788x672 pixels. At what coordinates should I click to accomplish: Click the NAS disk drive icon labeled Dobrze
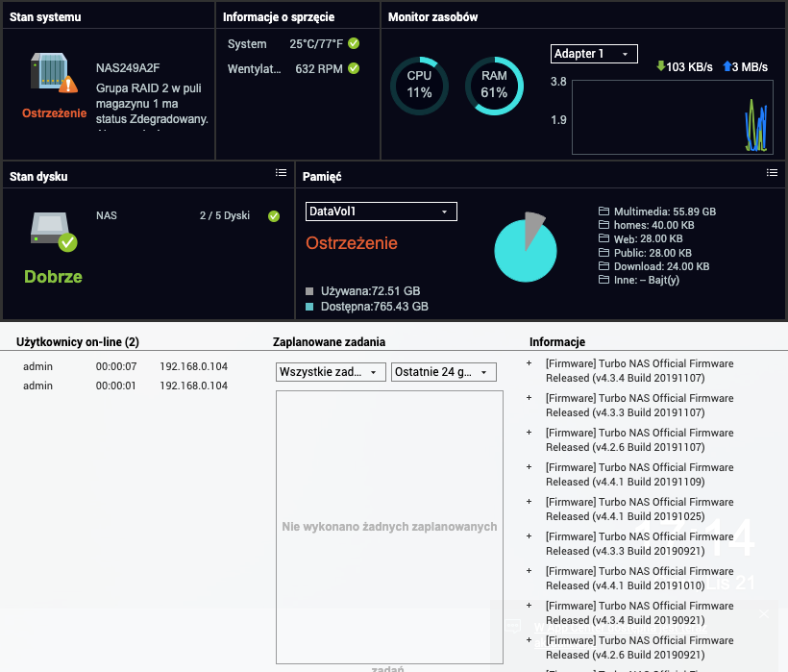pyautogui.click(x=53, y=228)
